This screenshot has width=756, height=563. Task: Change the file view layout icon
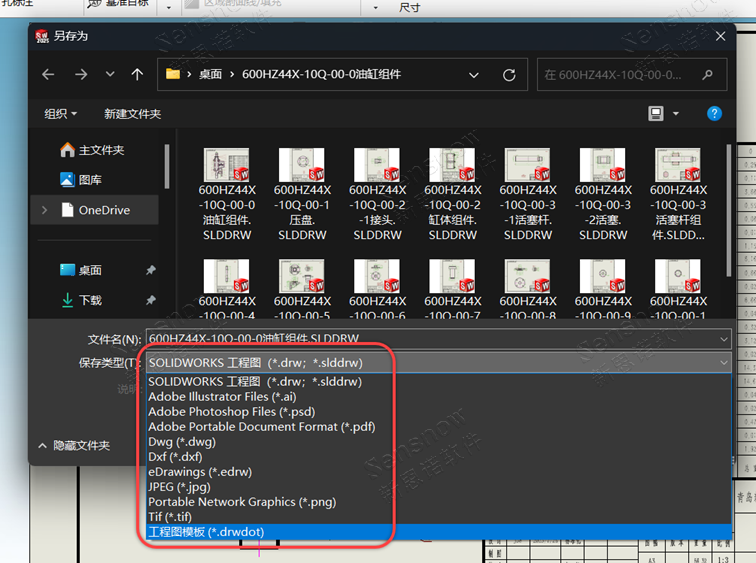656,114
